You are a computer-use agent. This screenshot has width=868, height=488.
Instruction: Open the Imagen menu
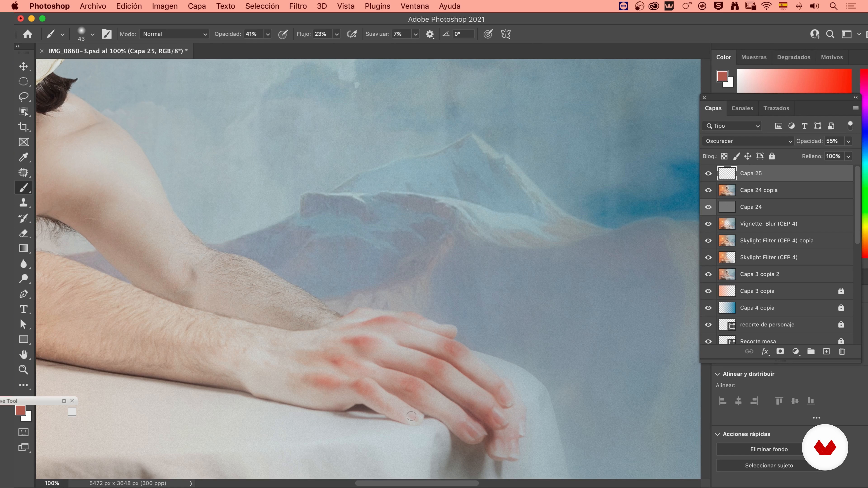165,6
